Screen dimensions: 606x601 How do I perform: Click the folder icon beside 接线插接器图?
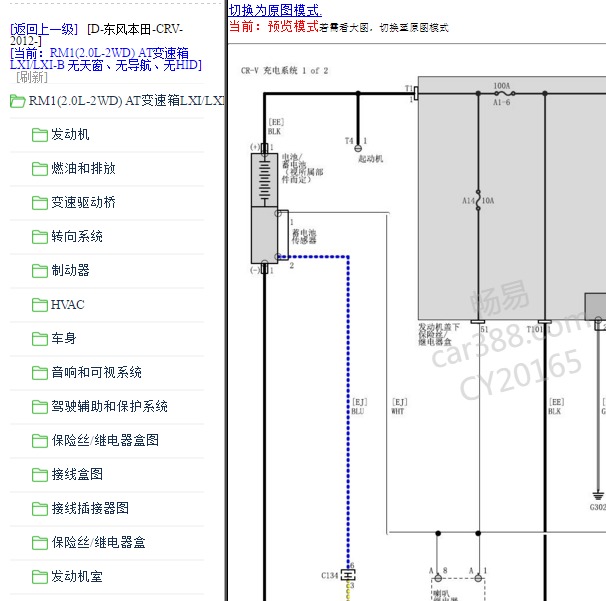click(x=40, y=509)
